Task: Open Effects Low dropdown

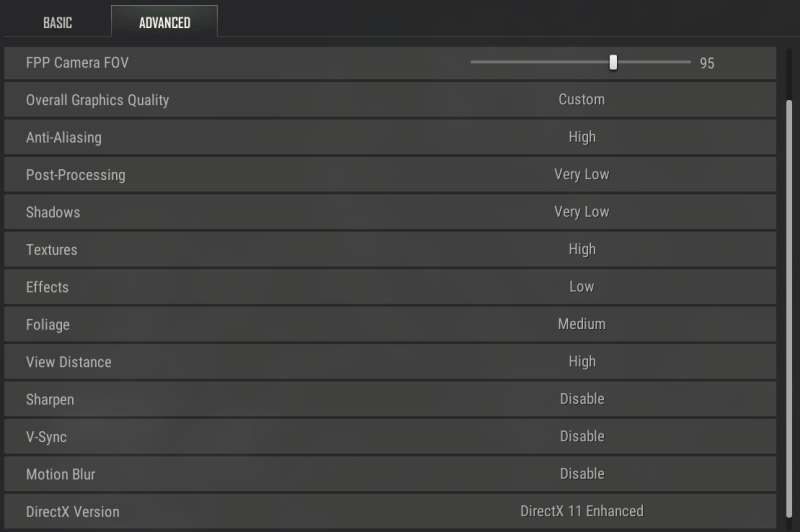Action: pos(581,287)
